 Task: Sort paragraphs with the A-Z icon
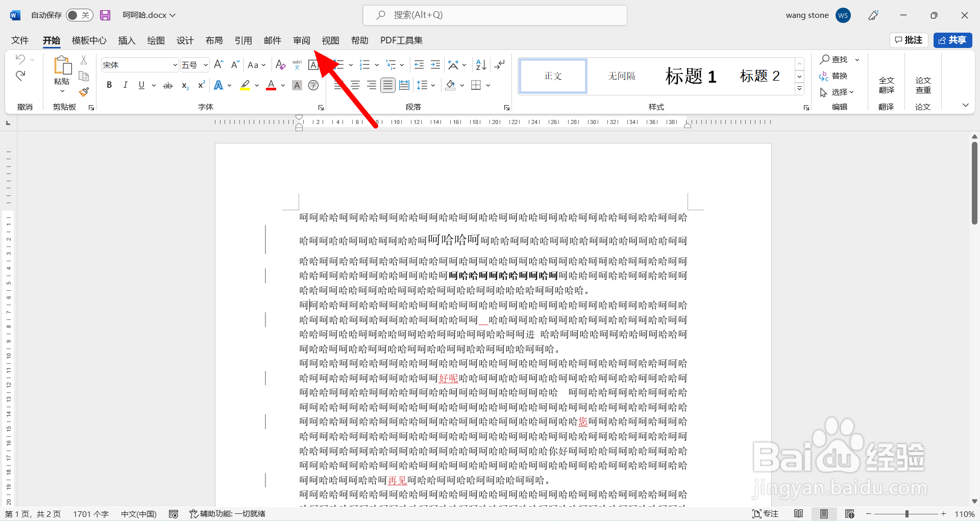(481, 65)
